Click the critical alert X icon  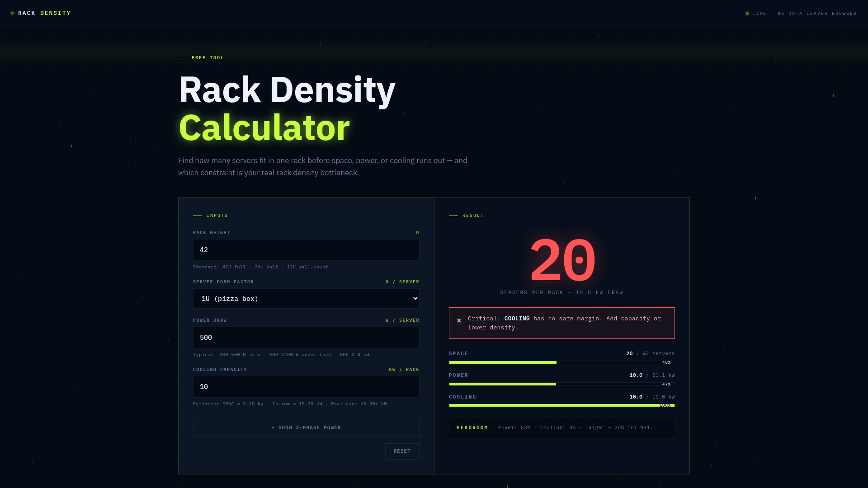(x=459, y=320)
